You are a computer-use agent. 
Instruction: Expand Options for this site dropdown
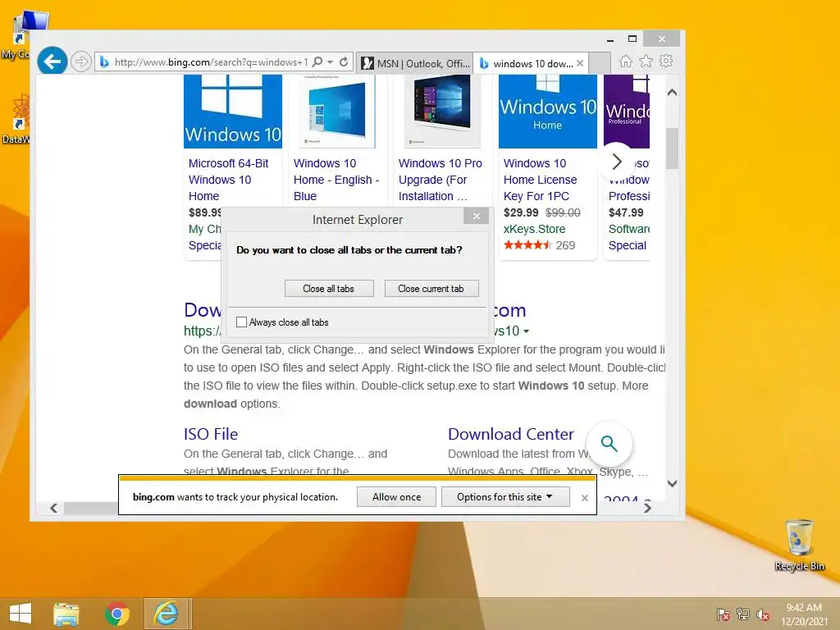[x=505, y=496]
